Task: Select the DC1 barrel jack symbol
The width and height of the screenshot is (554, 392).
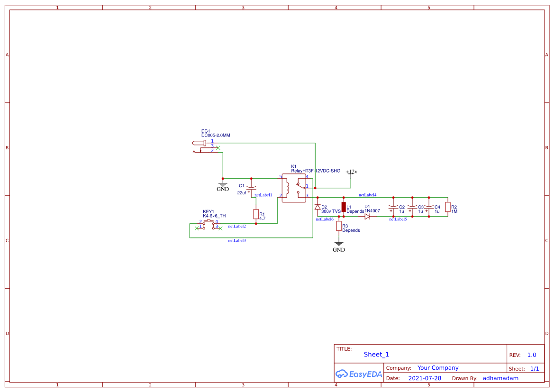Action: coord(205,146)
